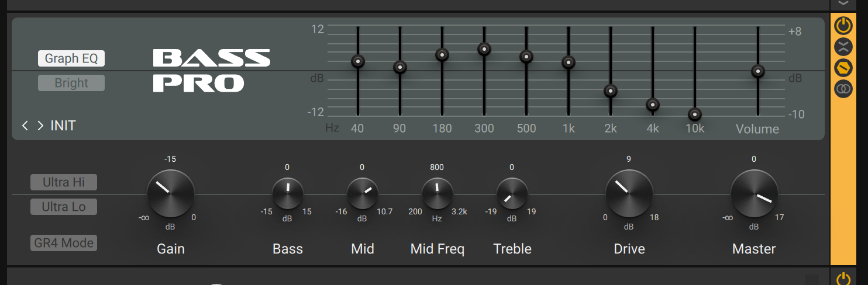This screenshot has width=868, height=285.
Task: Click the Bass Pro logo
Action: coord(212,71)
